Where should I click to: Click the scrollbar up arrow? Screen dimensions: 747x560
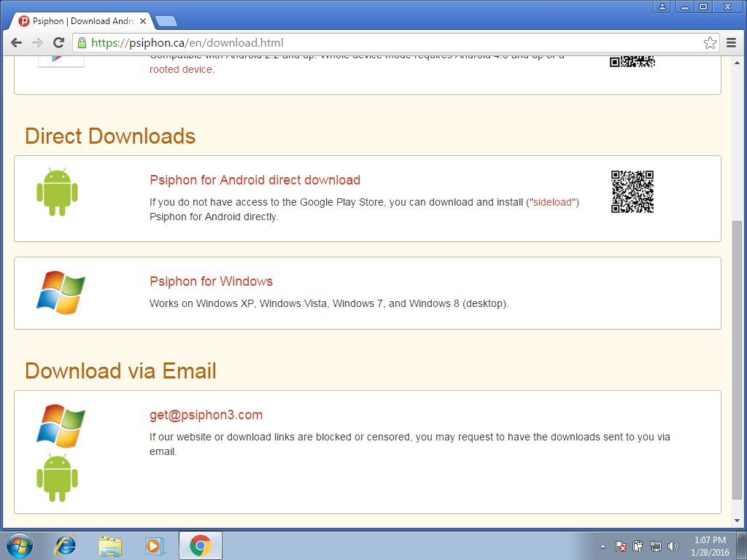[738, 63]
